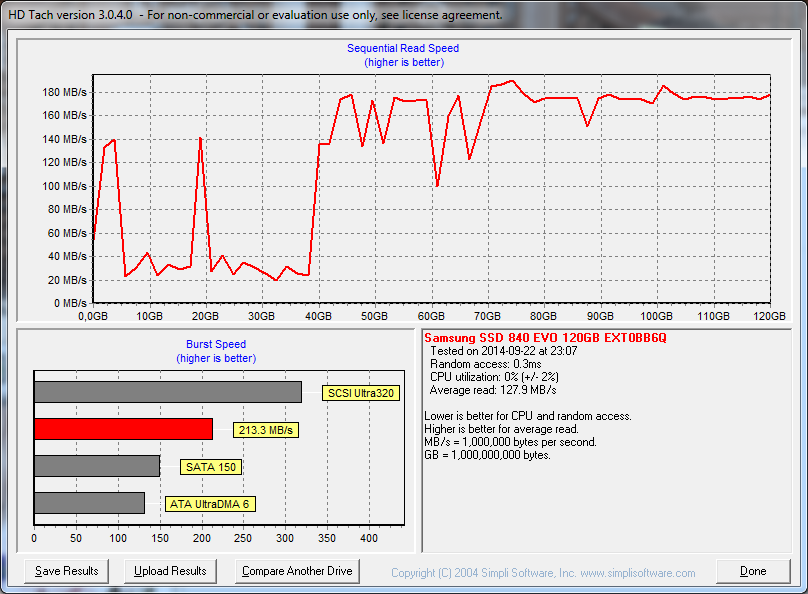
Task: Click the Save Results button
Action: click(66, 571)
